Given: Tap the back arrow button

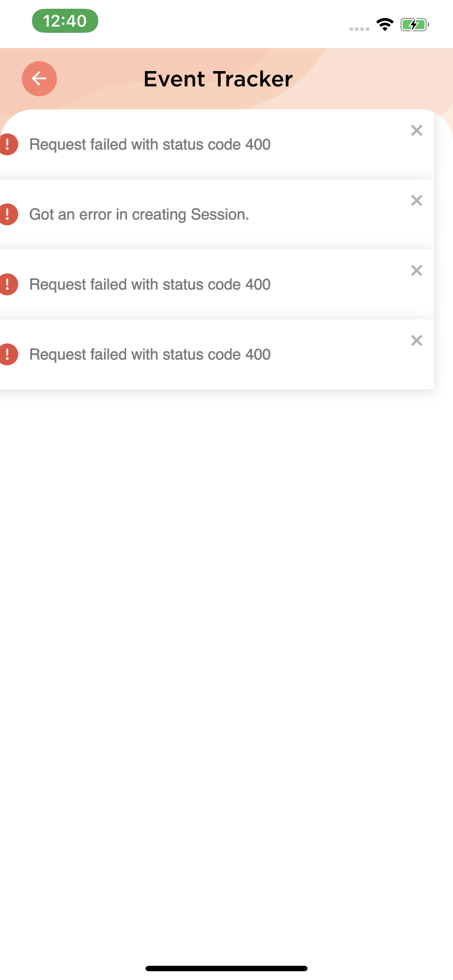Looking at the screenshot, I should coord(39,79).
